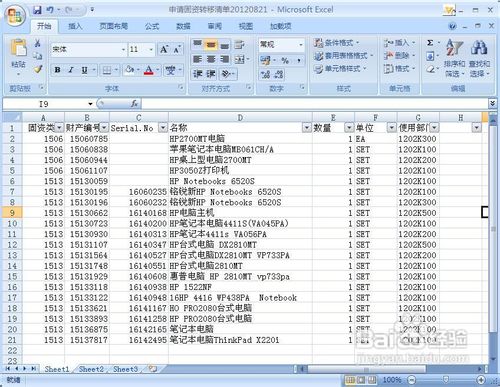Click the 插入 cells button

[x=400, y=43]
